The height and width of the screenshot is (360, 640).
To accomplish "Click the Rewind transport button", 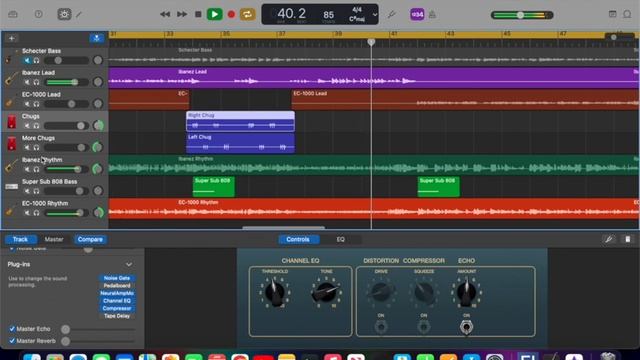I will tap(165, 14).
